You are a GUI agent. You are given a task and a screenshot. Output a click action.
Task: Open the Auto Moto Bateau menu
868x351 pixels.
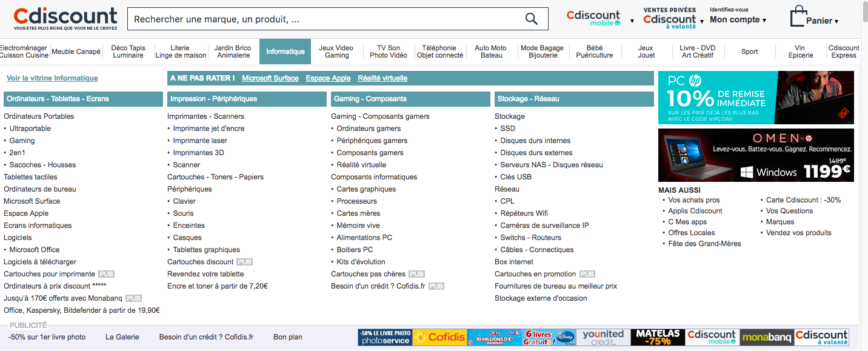(x=491, y=52)
